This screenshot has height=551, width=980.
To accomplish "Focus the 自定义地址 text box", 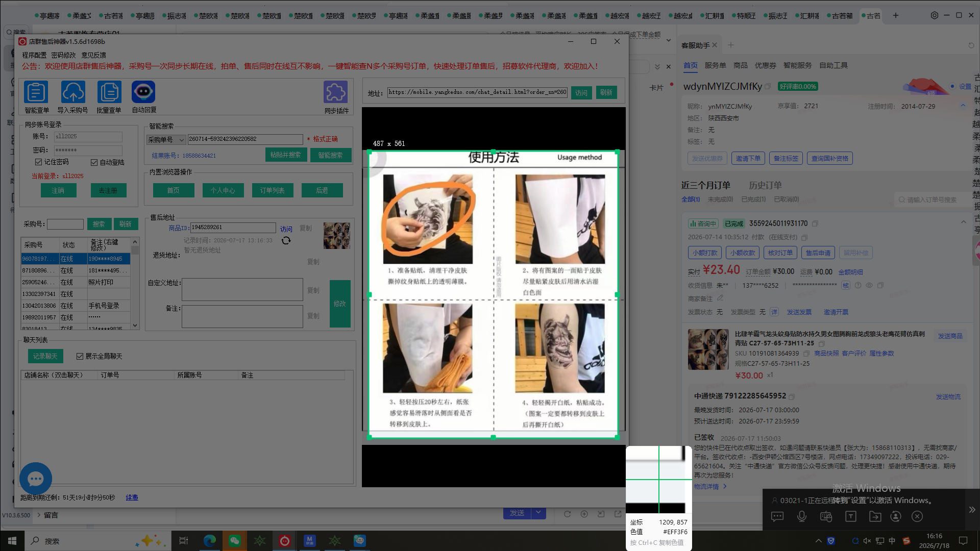I will coord(242,290).
